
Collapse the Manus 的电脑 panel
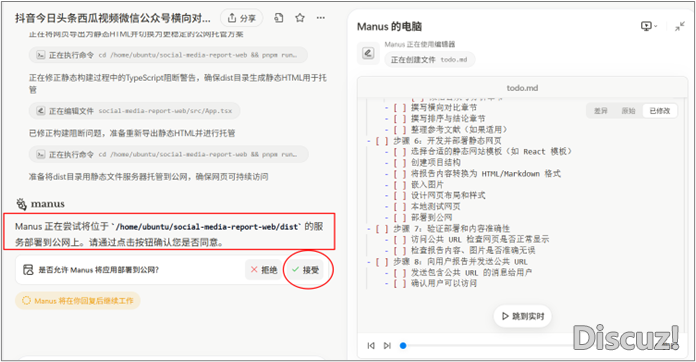[680, 27]
